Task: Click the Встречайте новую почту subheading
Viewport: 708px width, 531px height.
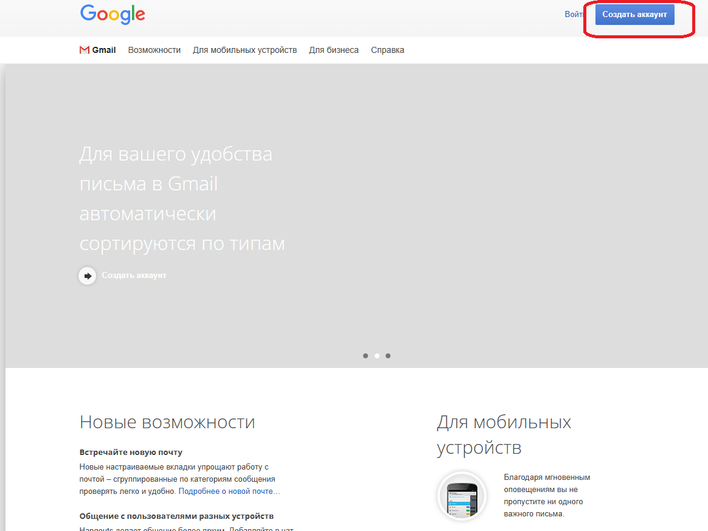Action: tap(131, 452)
